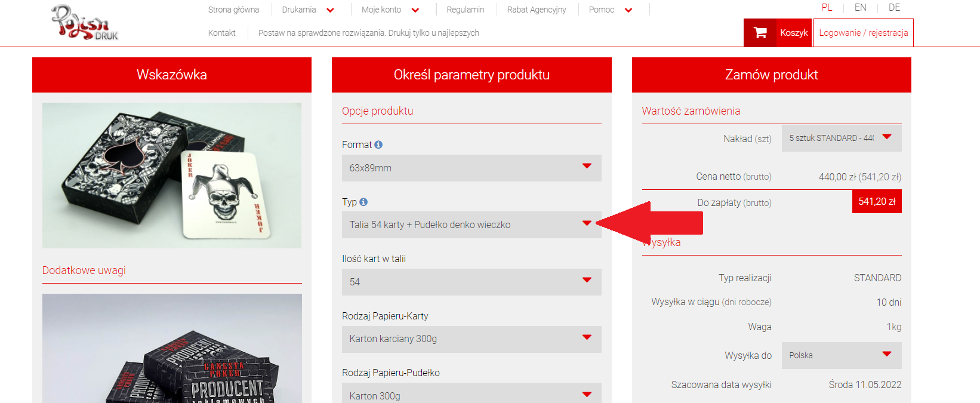Click the Koszyk button
The height and width of the screenshot is (403, 980).
[778, 33]
